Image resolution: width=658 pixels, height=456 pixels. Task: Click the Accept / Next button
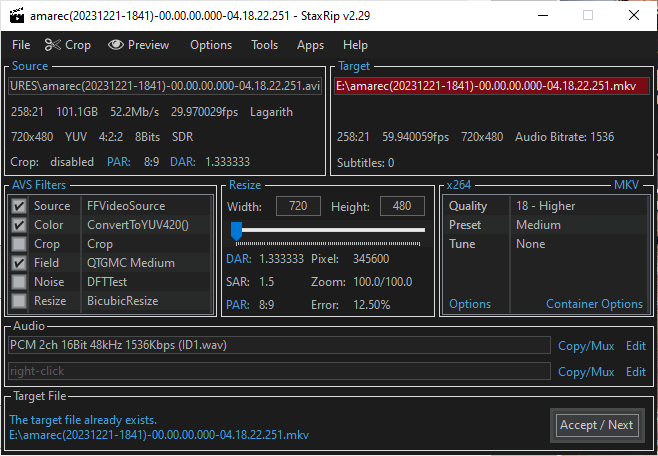(597, 425)
